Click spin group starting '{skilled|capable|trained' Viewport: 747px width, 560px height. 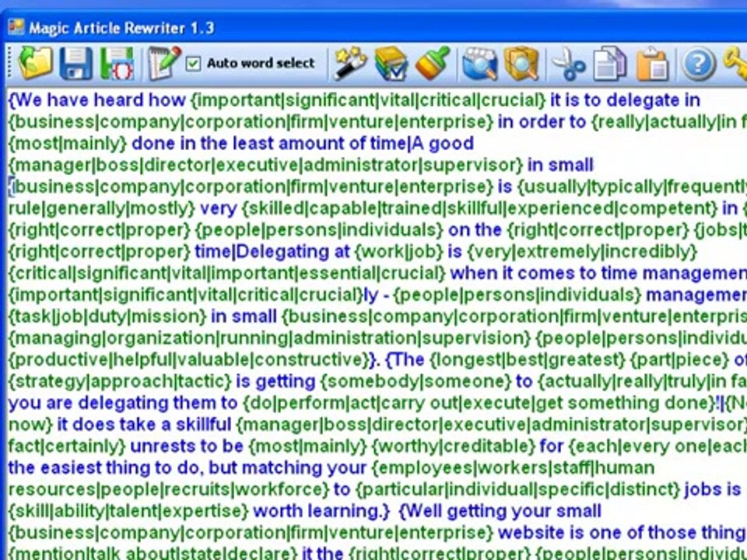(x=480, y=208)
